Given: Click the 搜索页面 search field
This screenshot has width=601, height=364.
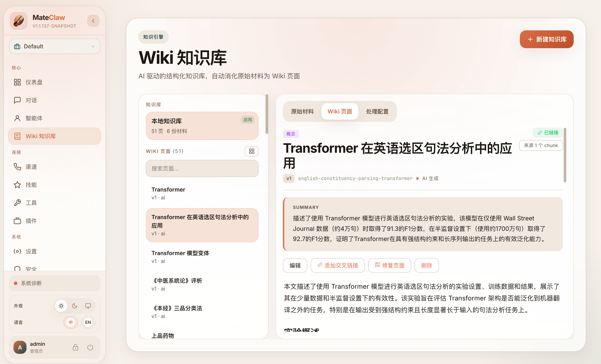Looking at the screenshot, I should coord(202,168).
